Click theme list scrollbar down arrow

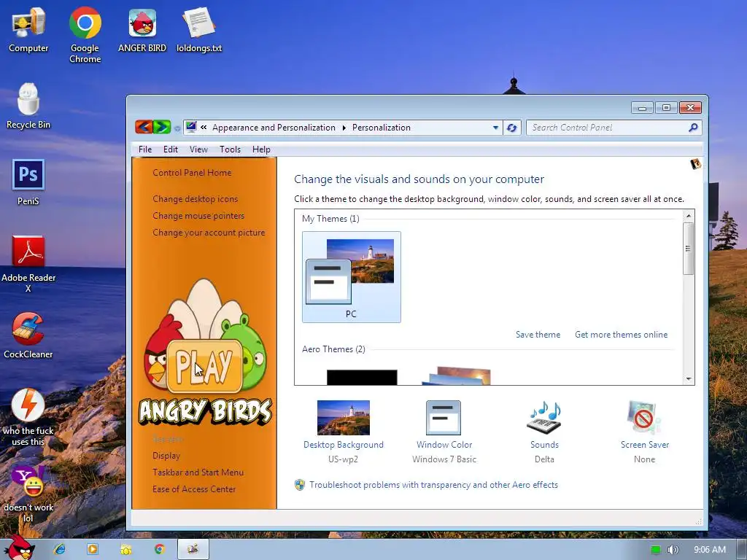coord(689,379)
